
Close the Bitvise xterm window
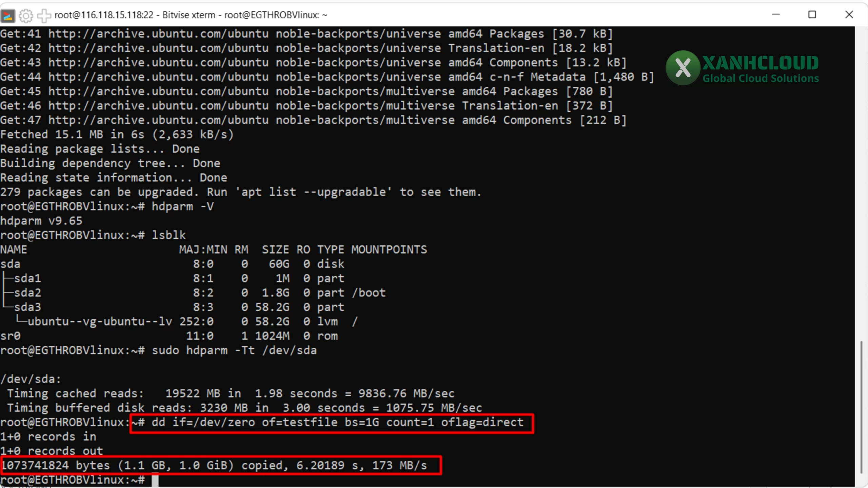click(849, 15)
